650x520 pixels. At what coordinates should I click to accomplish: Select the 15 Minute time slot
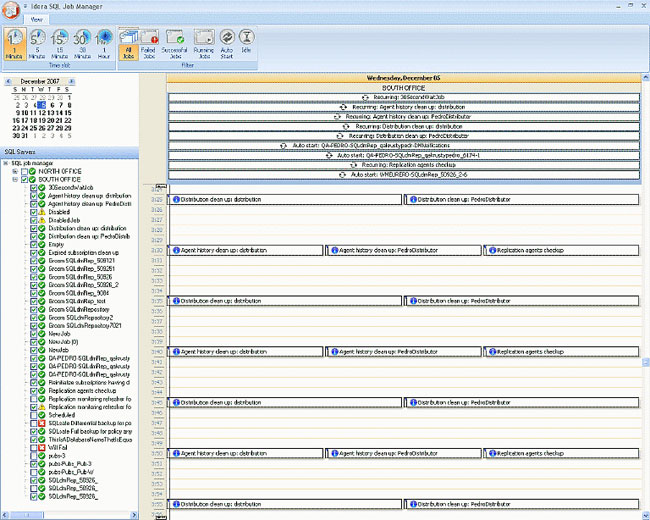59,44
